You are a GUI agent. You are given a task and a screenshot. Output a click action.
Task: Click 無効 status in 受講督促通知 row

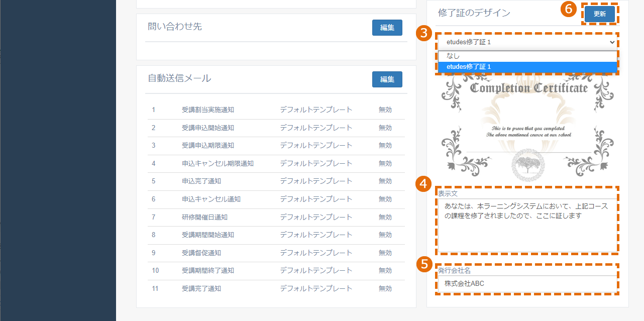click(x=385, y=253)
